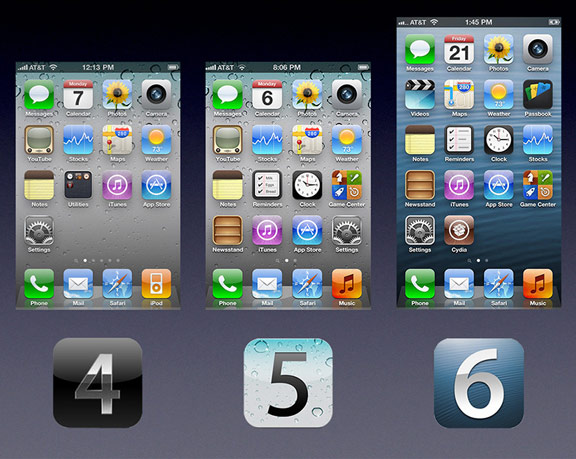Tap the iPod dock icon on iOS 4 screen
The image size is (576, 459).
coord(156,284)
